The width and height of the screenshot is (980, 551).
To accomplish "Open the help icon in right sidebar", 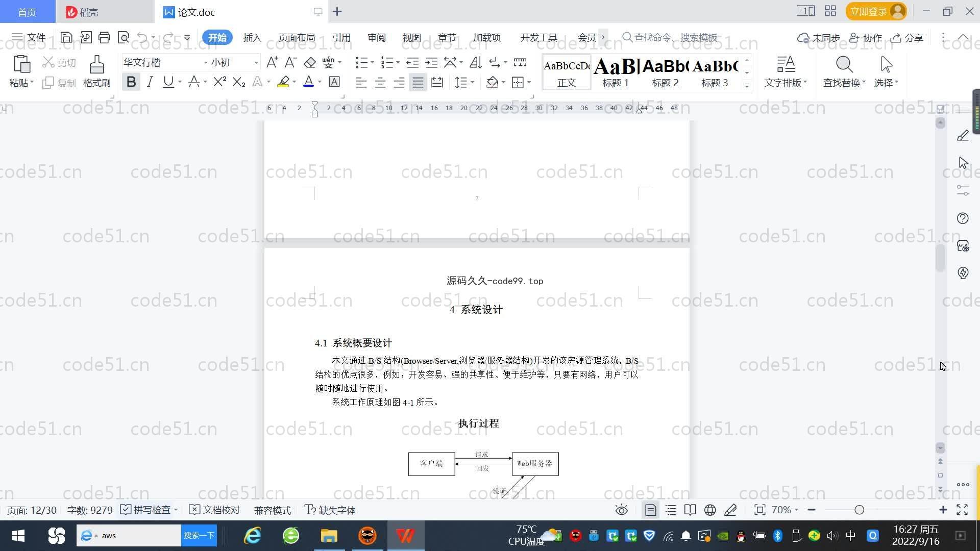I will pos(963,218).
